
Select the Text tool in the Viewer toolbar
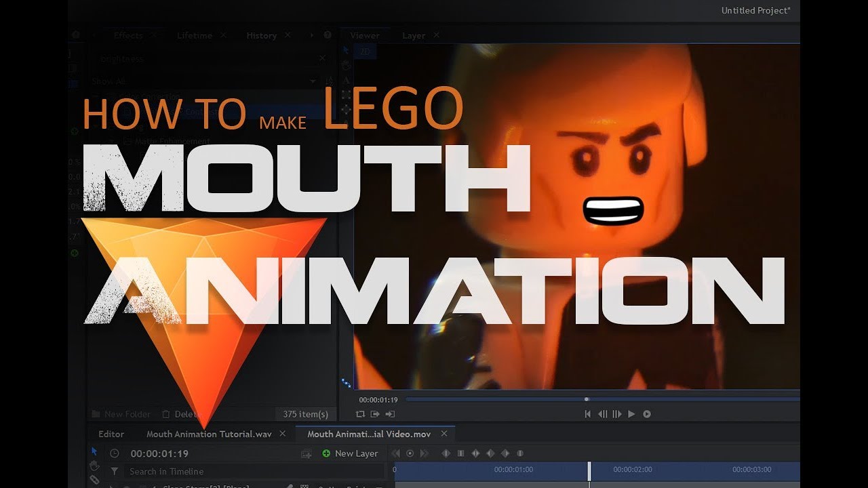[346, 80]
